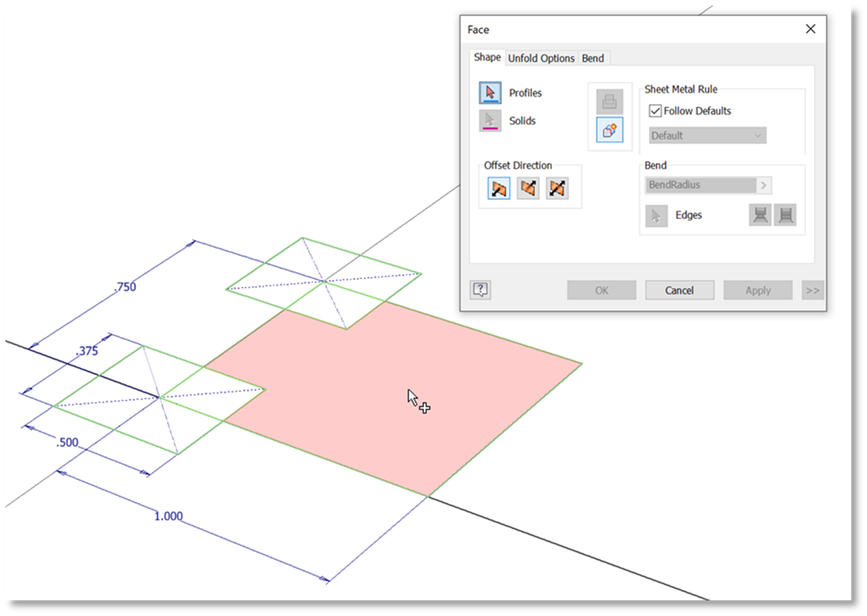Toggle the Follow Defaults checkbox
The height and width of the screenshot is (616, 867).
tap(656, 110)
